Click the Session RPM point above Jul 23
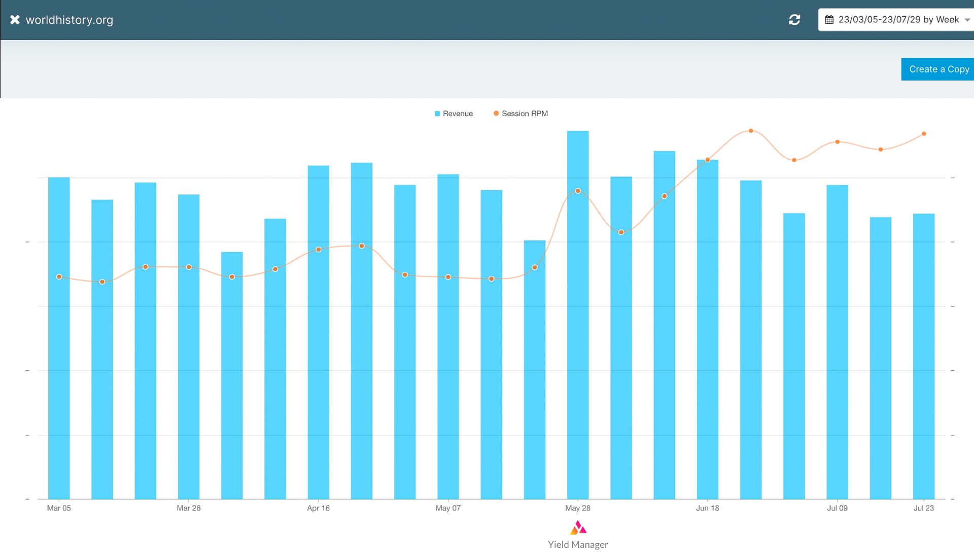Viewport: 974px width, 560px height. pos(924,134)
